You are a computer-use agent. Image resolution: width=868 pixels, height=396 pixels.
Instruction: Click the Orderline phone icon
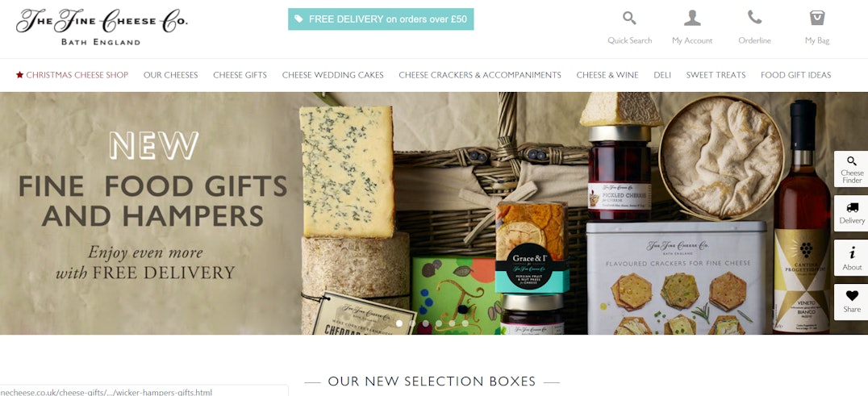click(754, 18)
